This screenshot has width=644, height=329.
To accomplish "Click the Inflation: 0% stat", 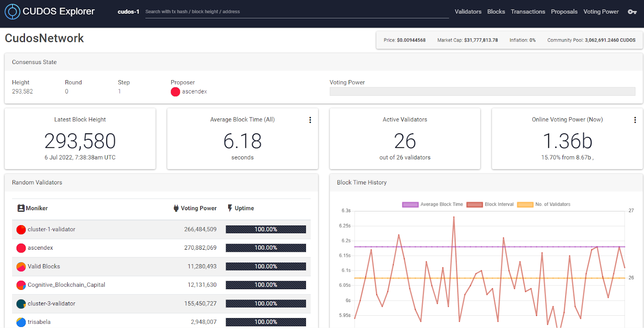I will [522, 40].
